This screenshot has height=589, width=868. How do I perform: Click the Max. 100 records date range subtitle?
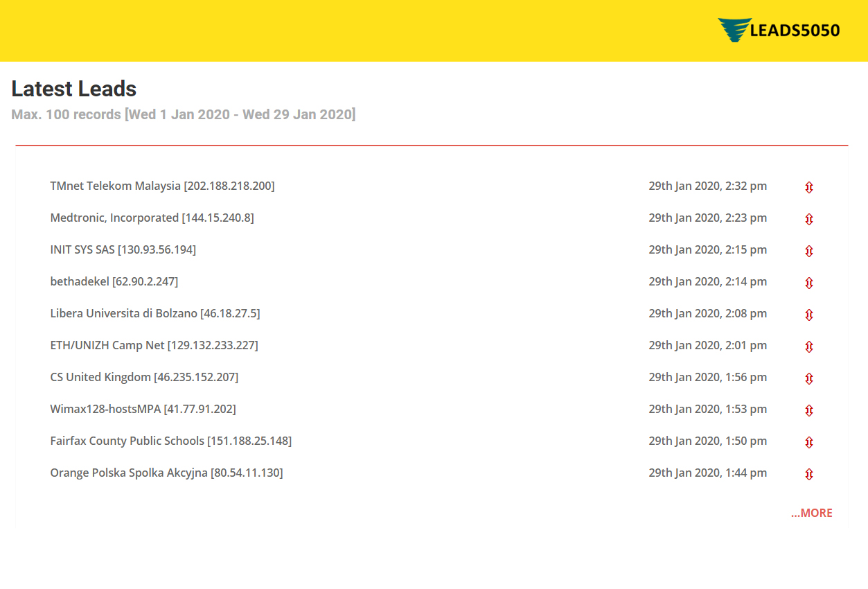(183, 114)
